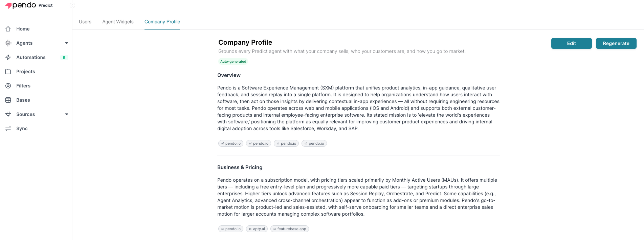Click the Projects folder icon
This screenshot has height=240, width=644.
pos(8,72)
